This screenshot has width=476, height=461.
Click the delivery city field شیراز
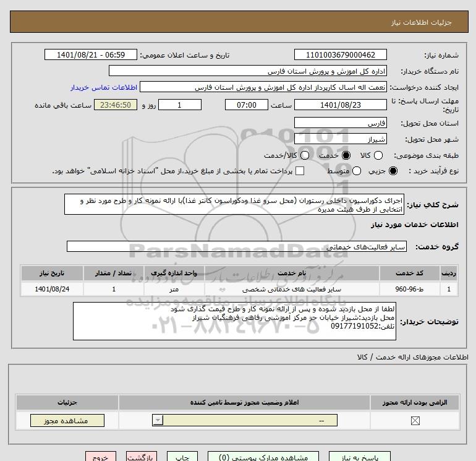pyautogui.click(x=340, y=139)
